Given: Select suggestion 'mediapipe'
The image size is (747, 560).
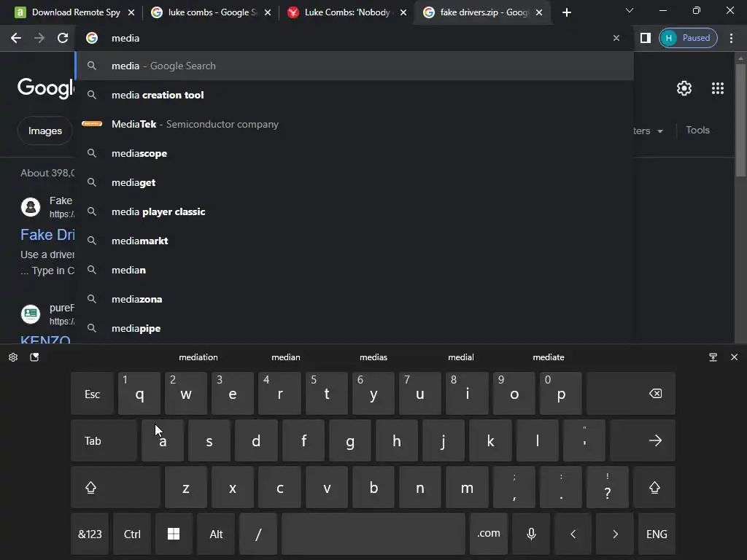Looking at the screenshot, I should click(355, 328).
